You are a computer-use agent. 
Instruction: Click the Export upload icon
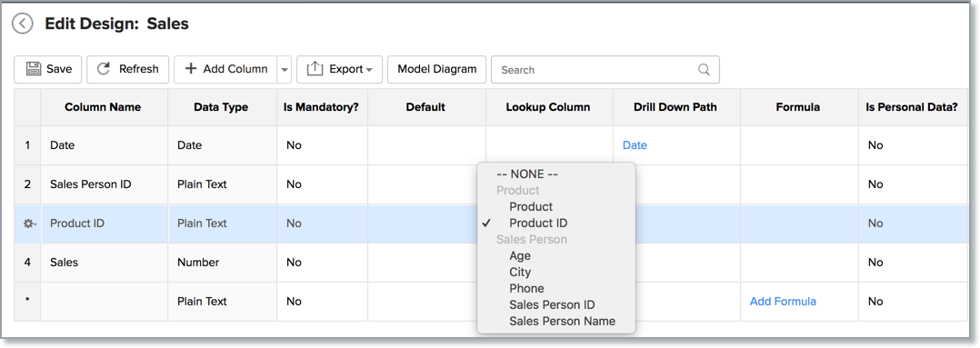coord(315,69)
